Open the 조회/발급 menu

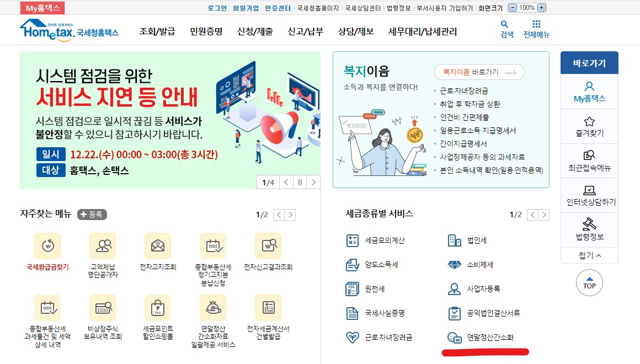(157, 31)
